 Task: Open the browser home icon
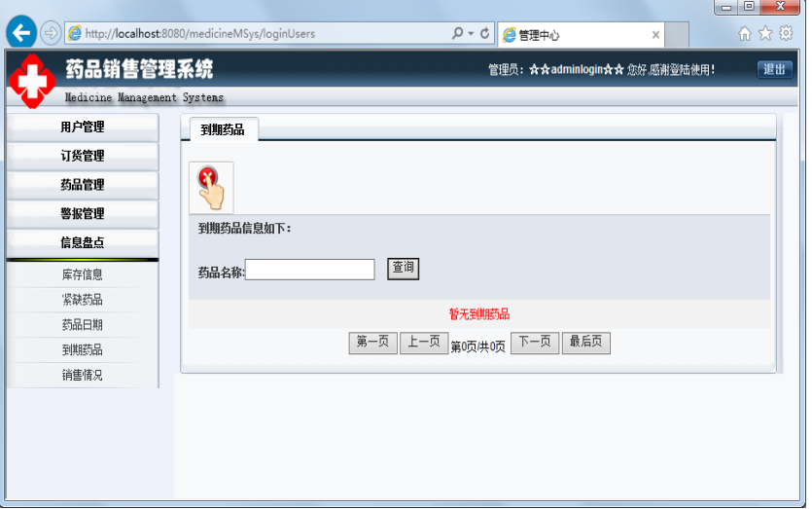pos(744,34)
